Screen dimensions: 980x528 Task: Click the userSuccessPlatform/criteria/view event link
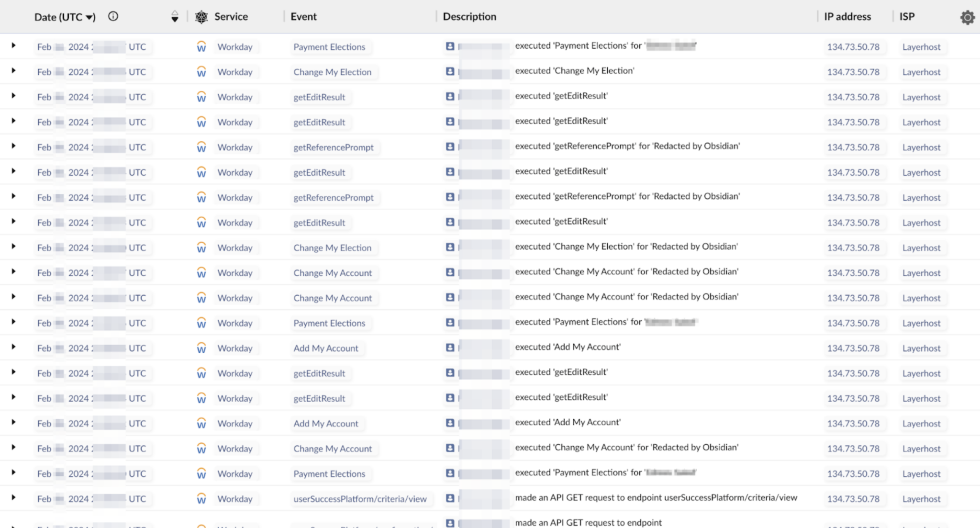point(360,499)
